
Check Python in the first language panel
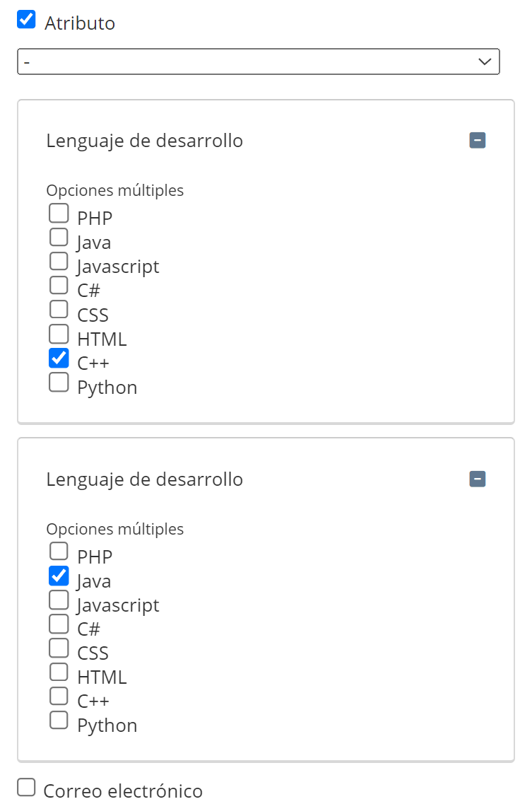[59, 383]
